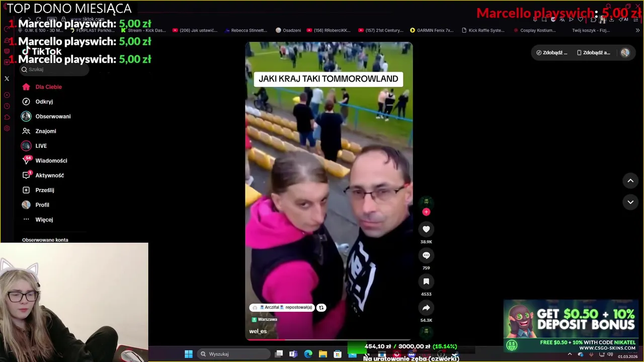
Task: Go to next video with down chevron
Action: (630, 202)
